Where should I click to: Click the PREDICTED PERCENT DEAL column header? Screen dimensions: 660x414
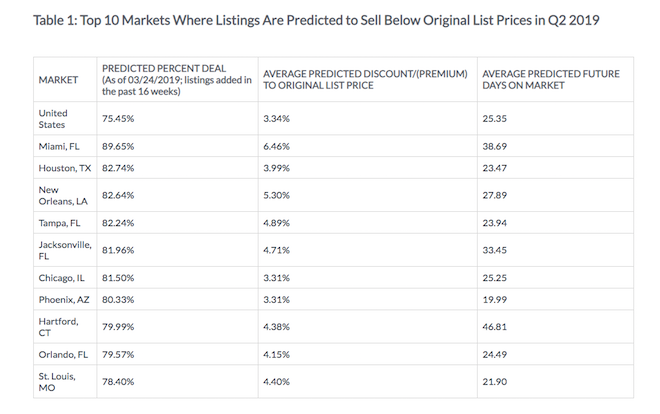point(175,79)
